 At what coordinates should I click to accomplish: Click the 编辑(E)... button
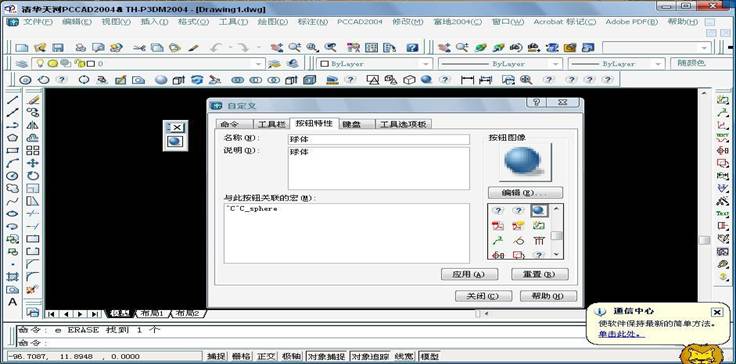525,193
